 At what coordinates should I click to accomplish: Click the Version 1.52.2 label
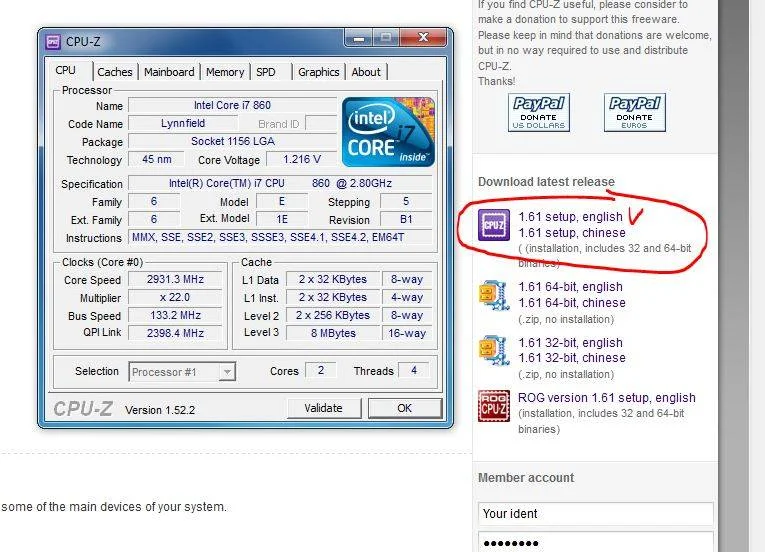click(160, 410)
